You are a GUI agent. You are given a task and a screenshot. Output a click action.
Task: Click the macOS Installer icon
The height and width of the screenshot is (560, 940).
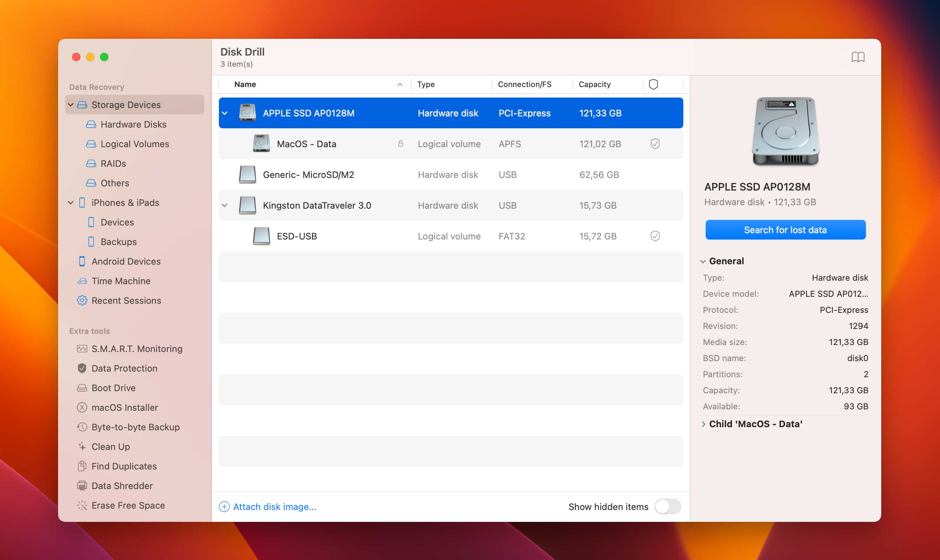(x=82, y=408)
